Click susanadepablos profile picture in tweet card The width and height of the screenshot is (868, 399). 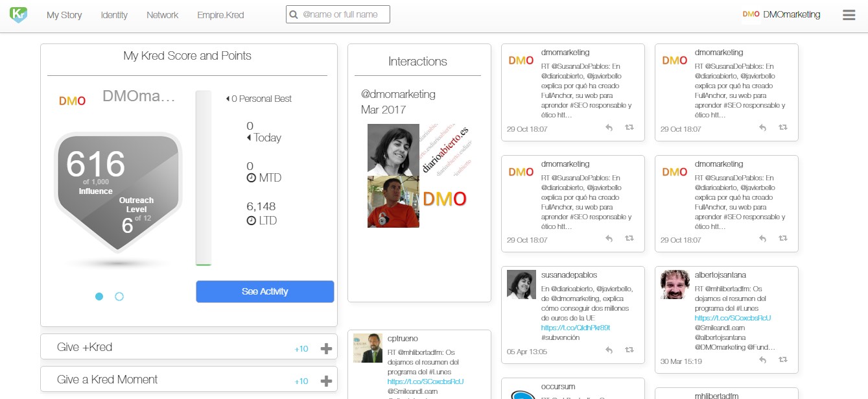click(521, 285)
